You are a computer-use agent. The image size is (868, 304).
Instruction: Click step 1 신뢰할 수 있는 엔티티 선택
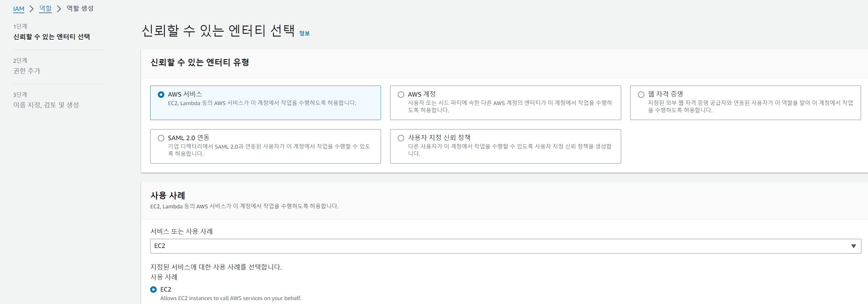click(x=52, y=37)
